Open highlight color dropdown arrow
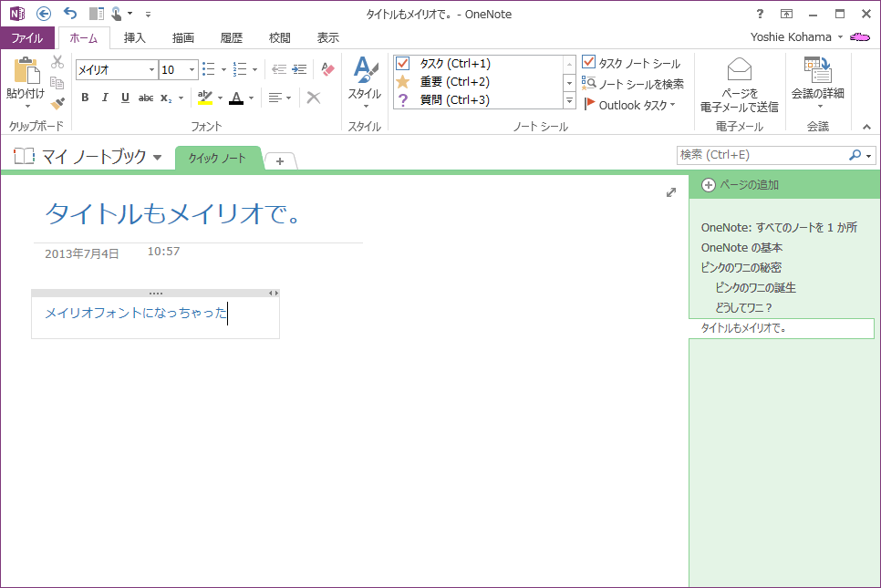This screenshot has height=588, width=881. tap(220, 98)
